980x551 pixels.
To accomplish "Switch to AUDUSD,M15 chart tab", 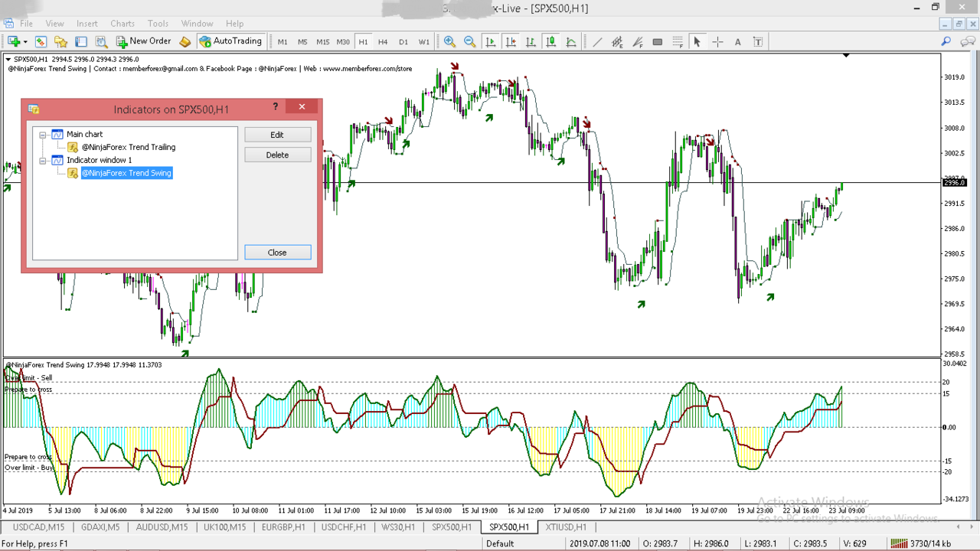I will 162,527.
